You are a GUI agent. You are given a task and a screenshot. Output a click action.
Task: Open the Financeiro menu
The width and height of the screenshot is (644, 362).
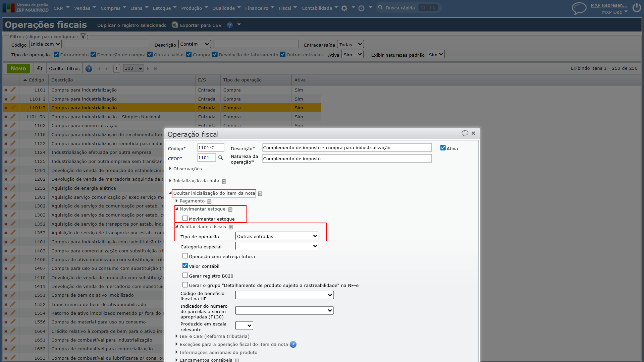[259, 8]
